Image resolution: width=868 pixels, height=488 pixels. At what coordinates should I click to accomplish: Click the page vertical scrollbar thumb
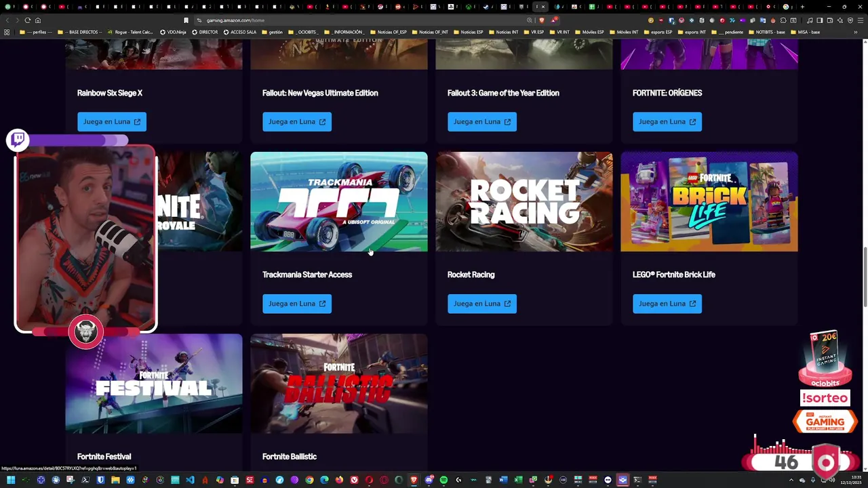pyautogui.click(x=865, y=277)
